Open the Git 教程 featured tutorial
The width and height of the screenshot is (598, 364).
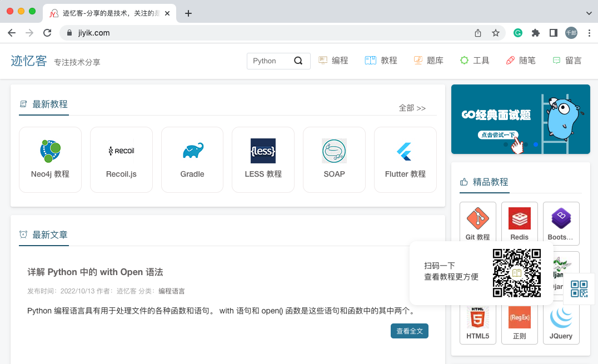[478, 223]
